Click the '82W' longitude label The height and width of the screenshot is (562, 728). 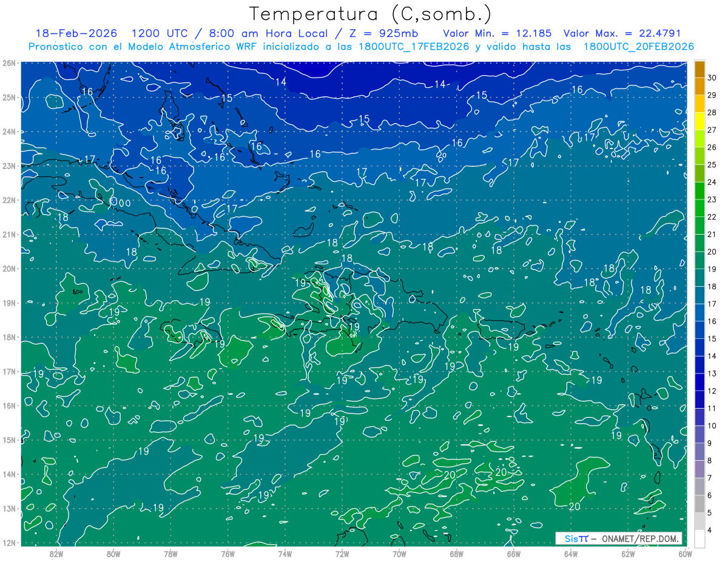click(x=56, y=554)
